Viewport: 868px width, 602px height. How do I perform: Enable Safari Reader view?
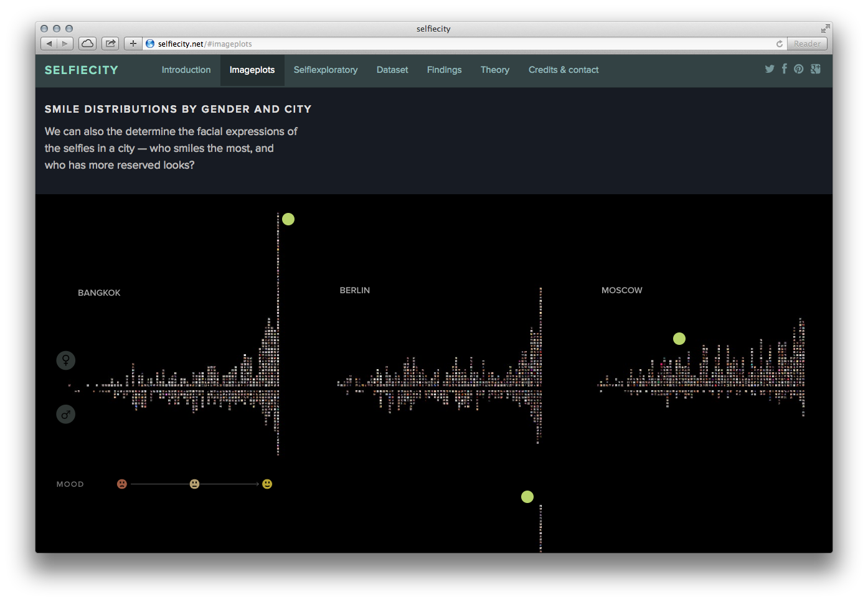[807, 44]
